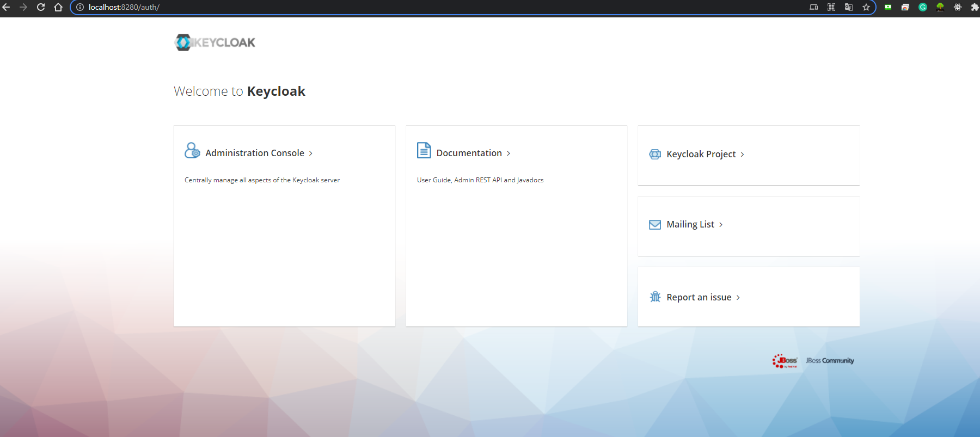Click the chevron after Mailing List

(x=721, y=225)
